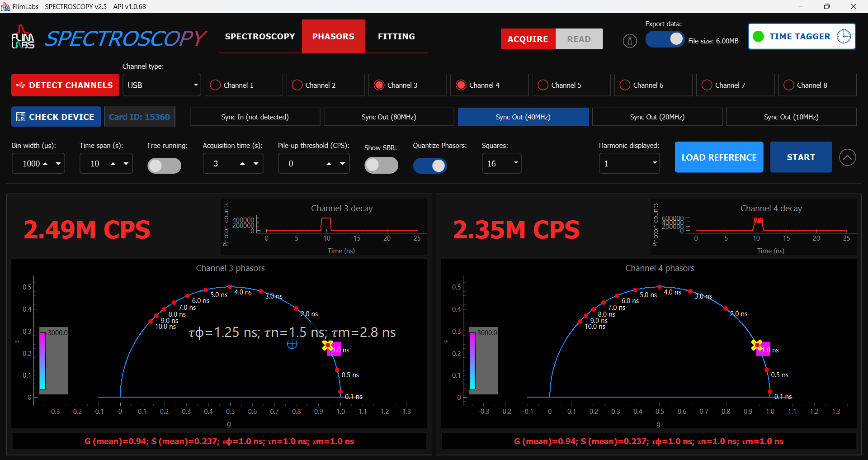Click the green status dot in Time Tagger
The image size is (868, 460).
[759, 36]
